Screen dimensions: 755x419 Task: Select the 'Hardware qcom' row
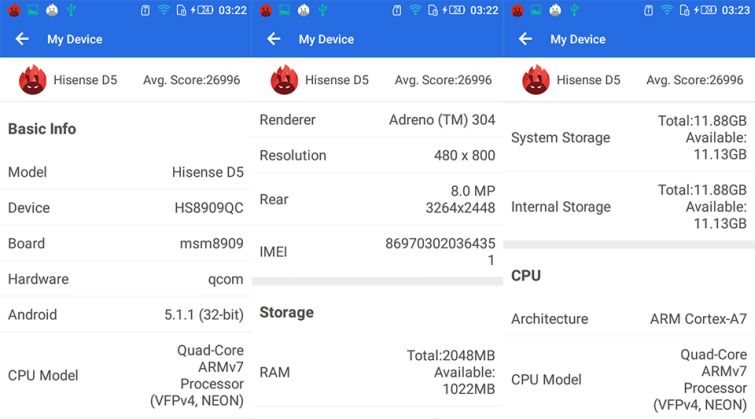pos(126,279)
